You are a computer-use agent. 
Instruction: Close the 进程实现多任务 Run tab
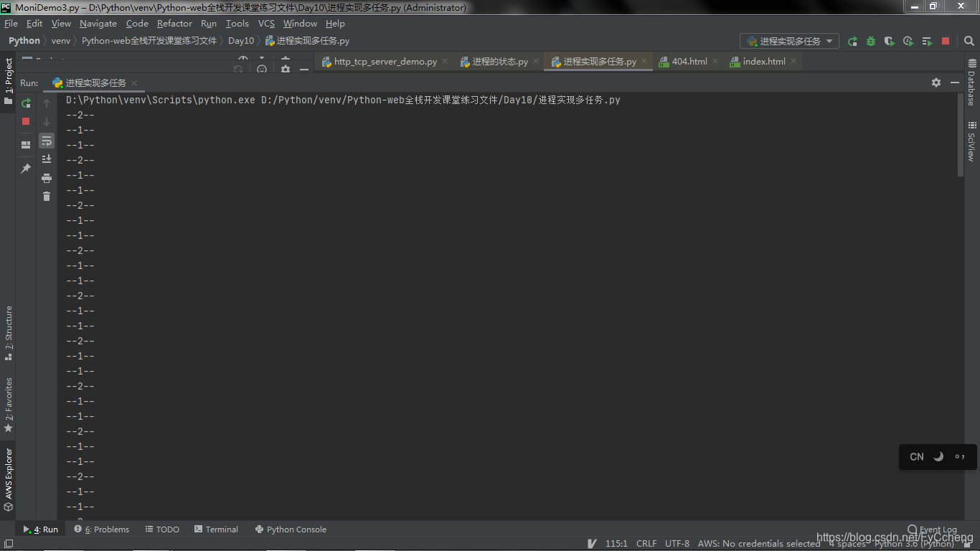(134, 83)
